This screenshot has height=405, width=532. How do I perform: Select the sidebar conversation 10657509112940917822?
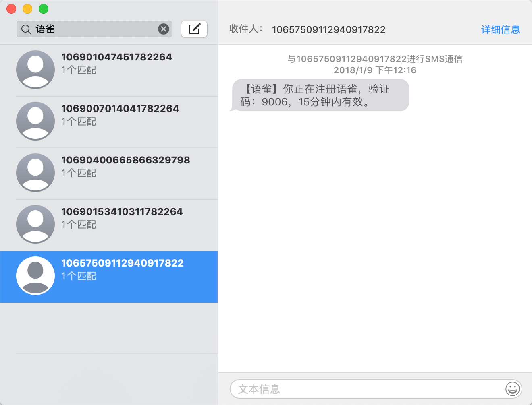tap(109, 277)
